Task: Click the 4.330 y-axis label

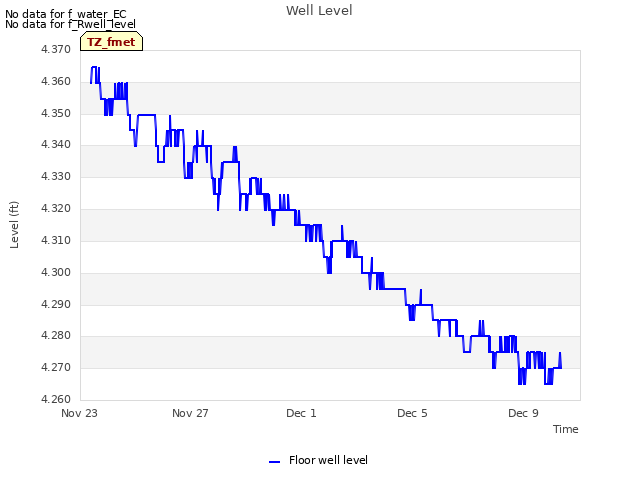Action: click(x=56, y=176)
